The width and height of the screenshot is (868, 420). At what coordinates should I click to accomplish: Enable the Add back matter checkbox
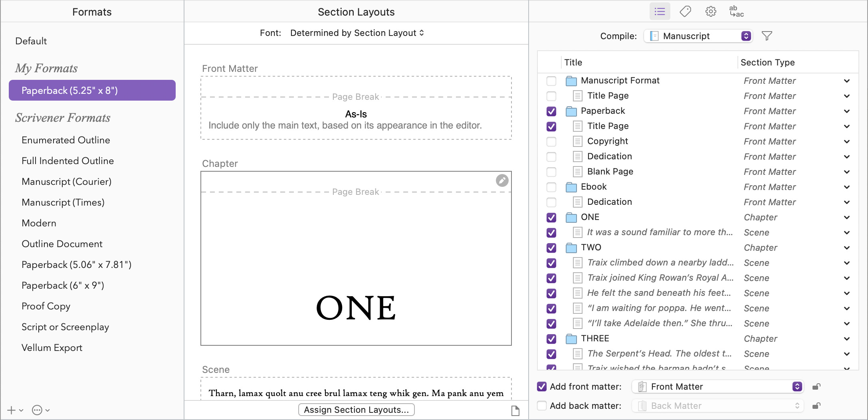coord(542,406)
